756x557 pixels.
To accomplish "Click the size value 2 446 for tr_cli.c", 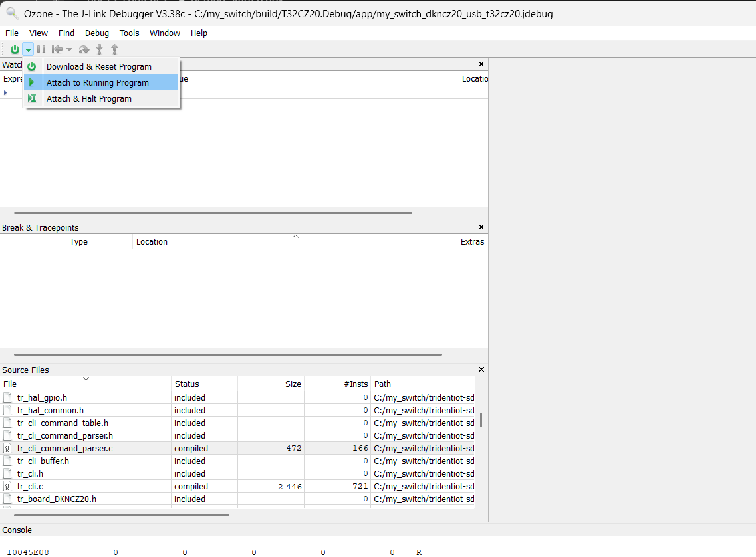I will tap(290, 487).
